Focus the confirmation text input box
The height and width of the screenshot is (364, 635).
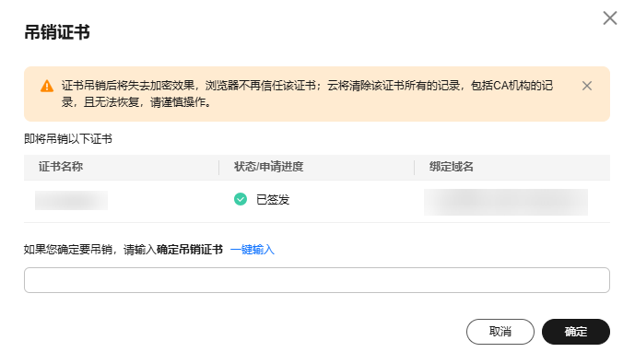coord(317,280)
